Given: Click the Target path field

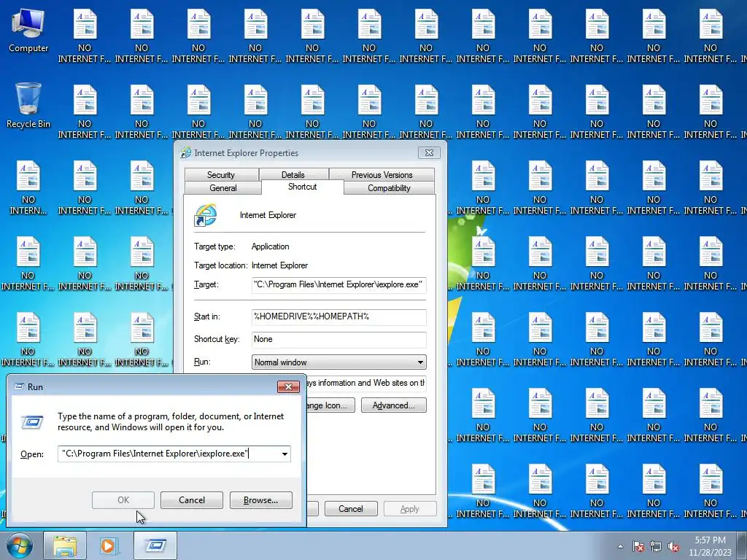Looking at the screenshot, I should pos(338,285).
